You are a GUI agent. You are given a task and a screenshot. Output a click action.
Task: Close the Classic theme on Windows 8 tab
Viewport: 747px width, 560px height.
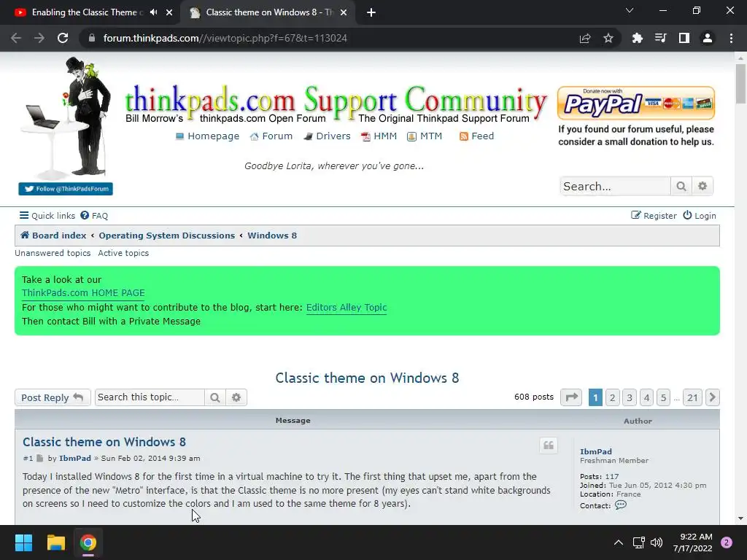pyautogui.click(x=344, y=12)
